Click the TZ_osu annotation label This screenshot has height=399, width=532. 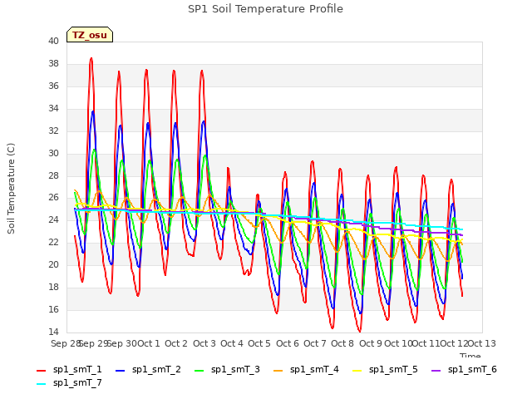[90, 35]
